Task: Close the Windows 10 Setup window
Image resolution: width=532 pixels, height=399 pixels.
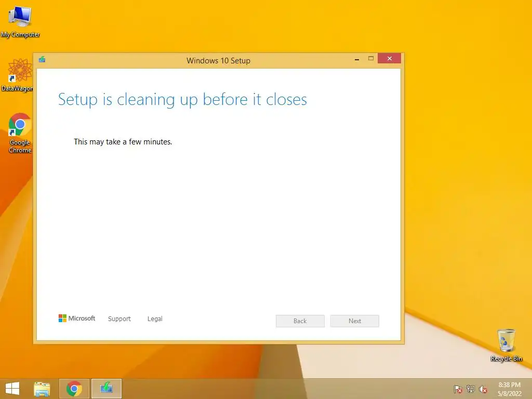Action: (x=390, y=58)
